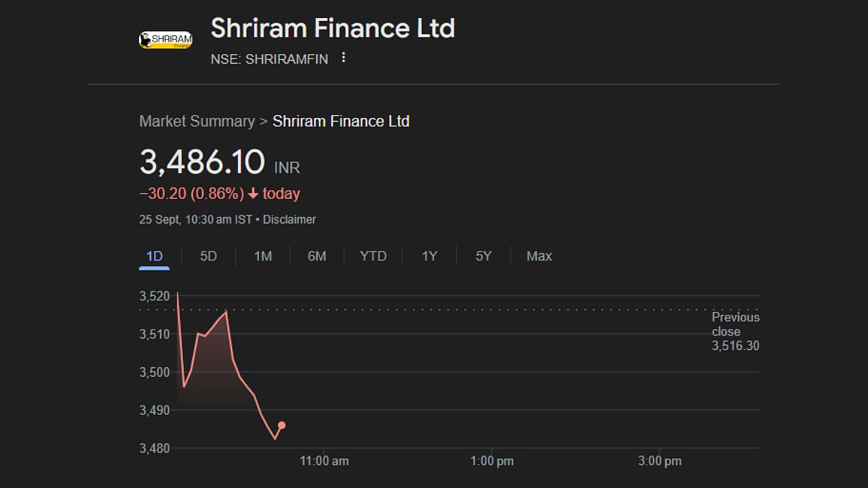Show the 1M price chart
The image size is (868, 488).
point(263,256)
